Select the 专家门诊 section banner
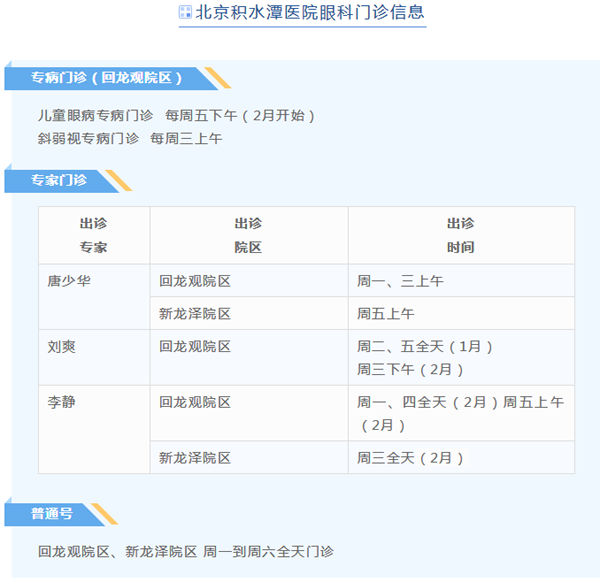Viewport: 600px width, 582px height. point(59,180)
